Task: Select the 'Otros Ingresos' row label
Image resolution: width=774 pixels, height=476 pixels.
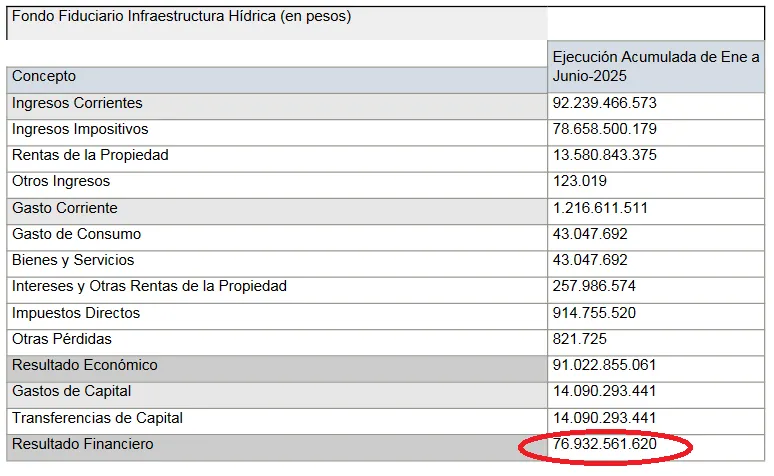Action: click(x=61, y=181)
